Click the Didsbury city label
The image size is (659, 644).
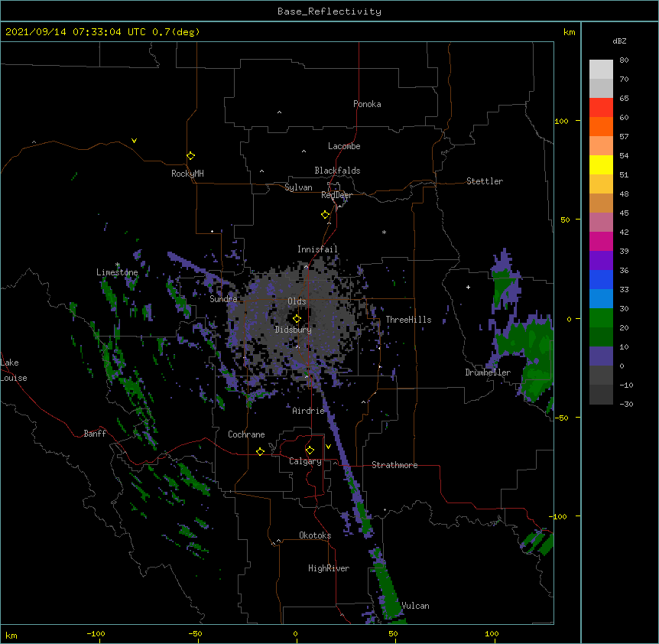coord(294,330)
